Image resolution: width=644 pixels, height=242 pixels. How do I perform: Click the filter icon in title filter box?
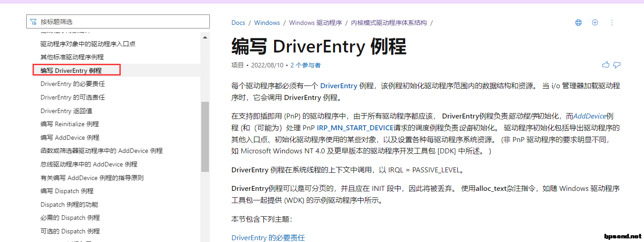coord(33,22)
